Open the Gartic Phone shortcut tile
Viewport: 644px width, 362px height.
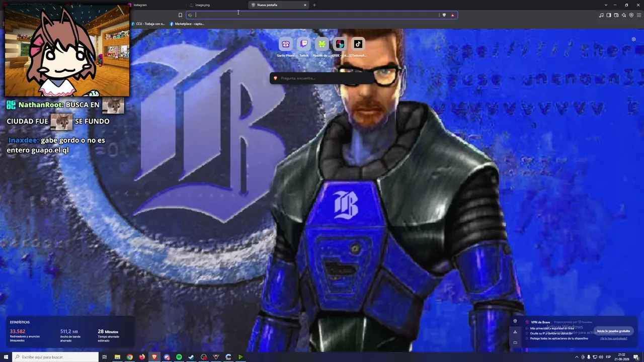click(x=286, y=44)
